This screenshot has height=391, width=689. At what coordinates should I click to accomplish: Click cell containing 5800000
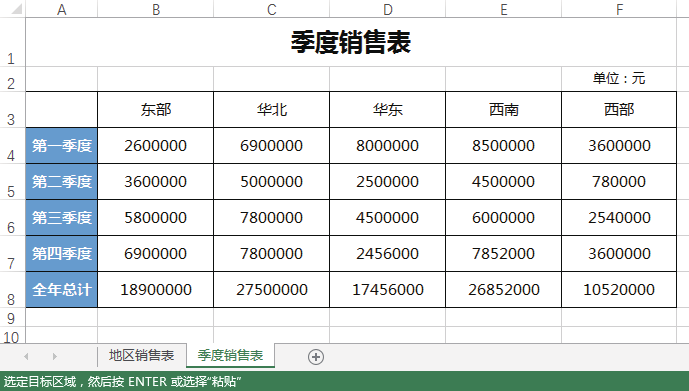[x=156, y=218]
